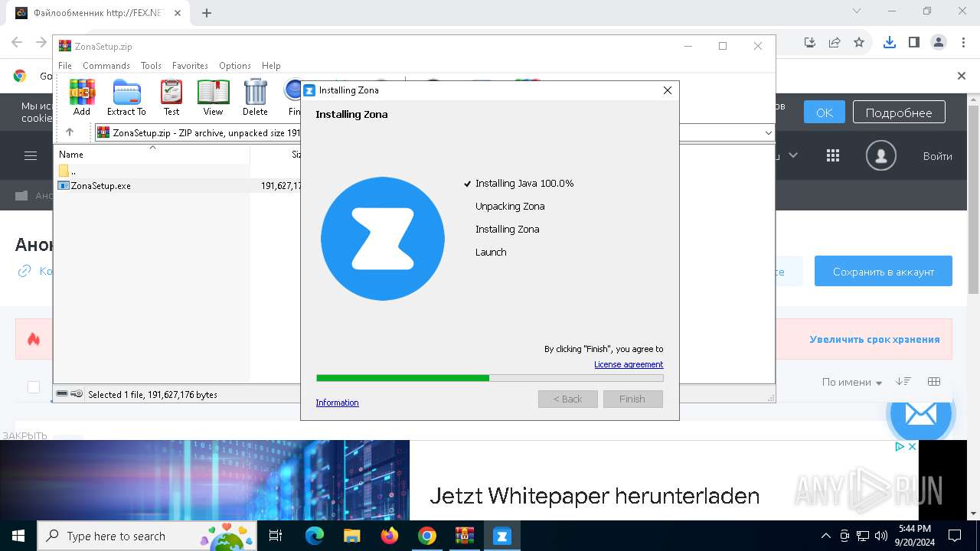
Task: Click the user avatar icon on FEX.NET
Action: coord(880,156)
